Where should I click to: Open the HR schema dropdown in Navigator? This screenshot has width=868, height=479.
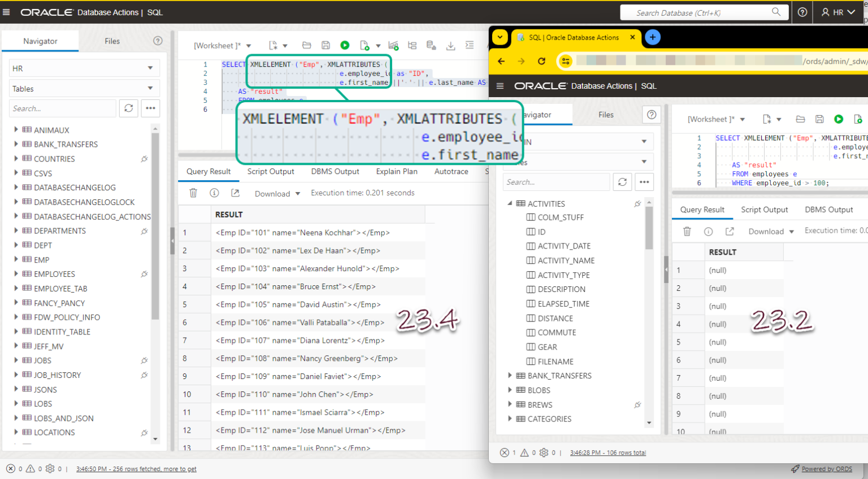tap(84, 68)
